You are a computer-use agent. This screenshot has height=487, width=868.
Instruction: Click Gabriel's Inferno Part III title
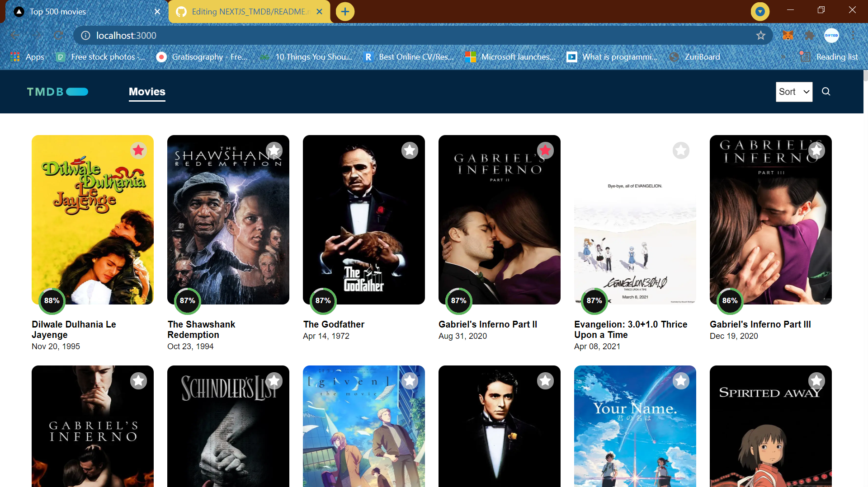click(x=760, y=324)
